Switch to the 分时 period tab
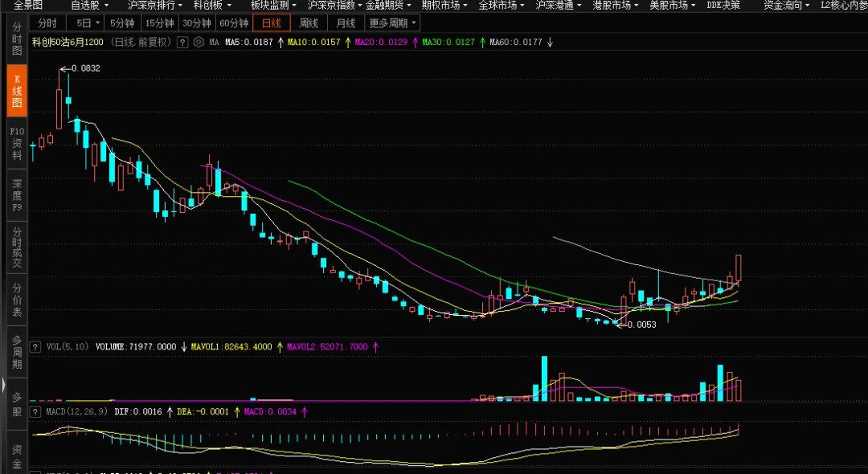Viewport: 868px width, 474px height. coord(47,23)
